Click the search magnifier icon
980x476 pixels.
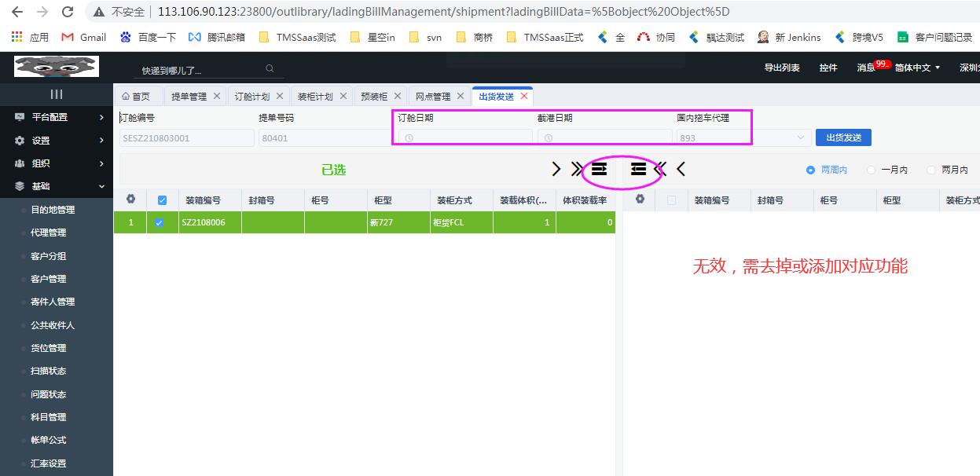270,69
